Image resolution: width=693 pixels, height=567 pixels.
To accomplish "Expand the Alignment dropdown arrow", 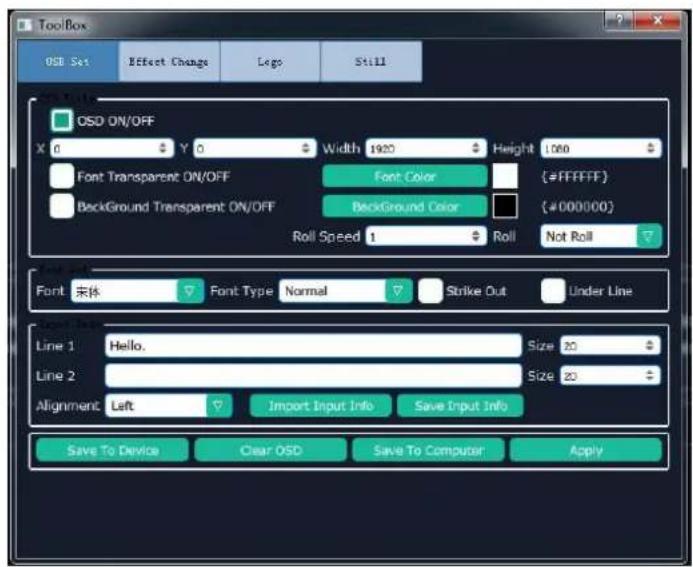I will tap(218, 405).
